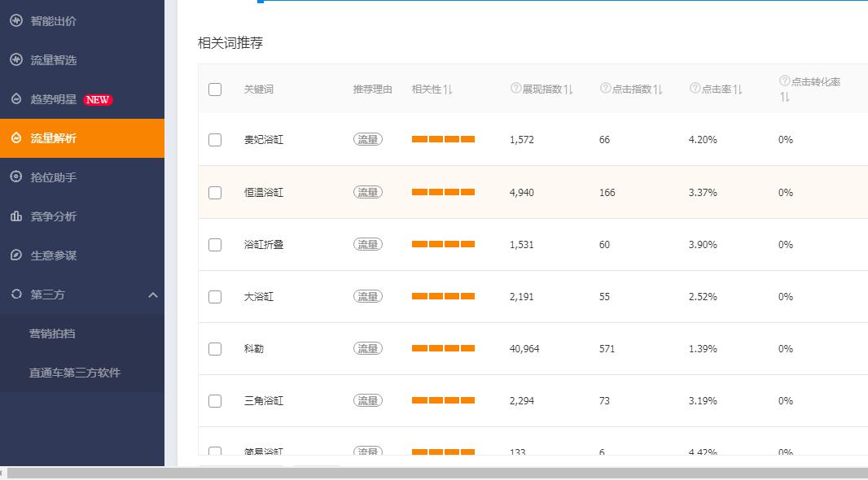Click the 趋势明星 star icon
This screenshot has height=480, width=868.
17,99
